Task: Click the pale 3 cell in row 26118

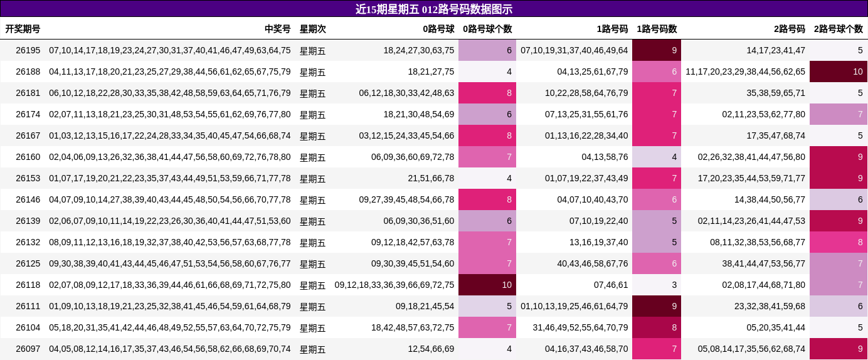Action: 657,285
